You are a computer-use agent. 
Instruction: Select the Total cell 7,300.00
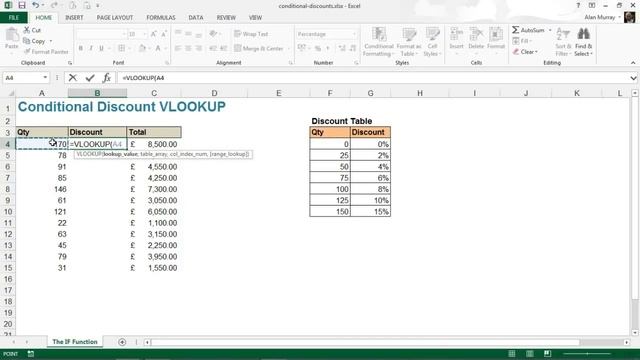pyautogui.click(x=154, y=189)
